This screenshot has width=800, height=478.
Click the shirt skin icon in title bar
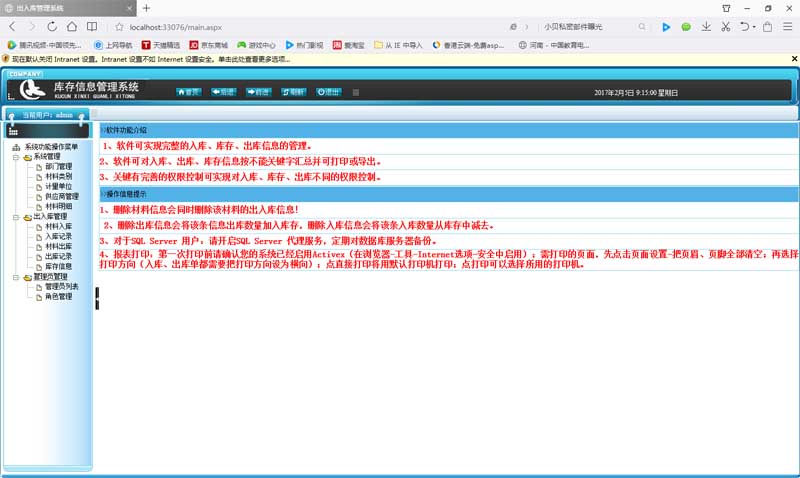coord(726,8)
